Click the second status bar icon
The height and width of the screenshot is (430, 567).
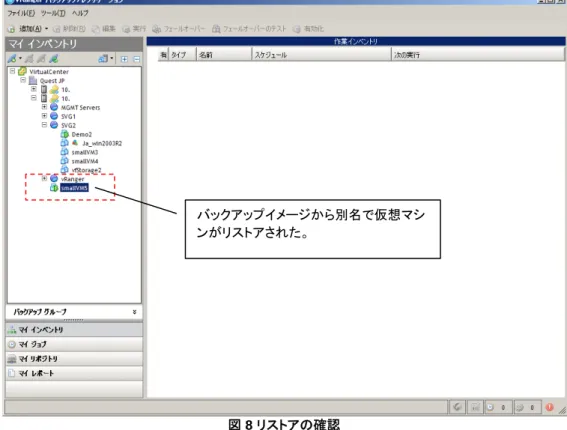[x=475, y=407]
